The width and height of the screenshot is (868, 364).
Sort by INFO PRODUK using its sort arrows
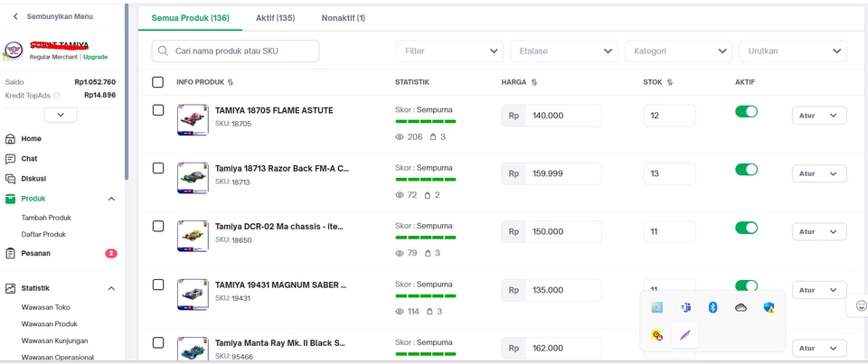(x=231, y=82)
